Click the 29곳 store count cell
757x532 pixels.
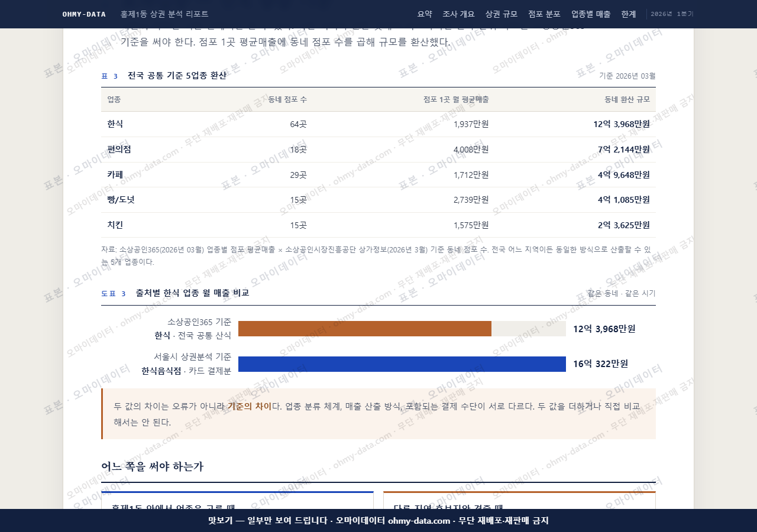click(x=298, y=175)
